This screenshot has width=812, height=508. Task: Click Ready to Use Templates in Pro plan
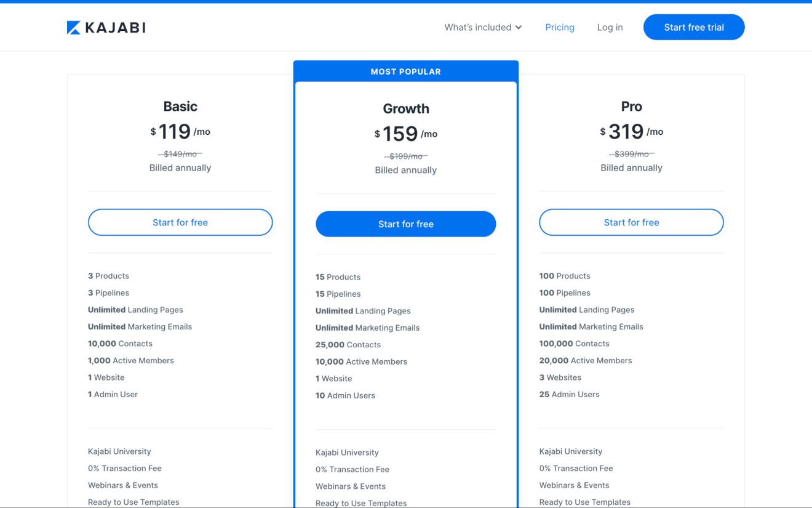(x=585, y=502)
